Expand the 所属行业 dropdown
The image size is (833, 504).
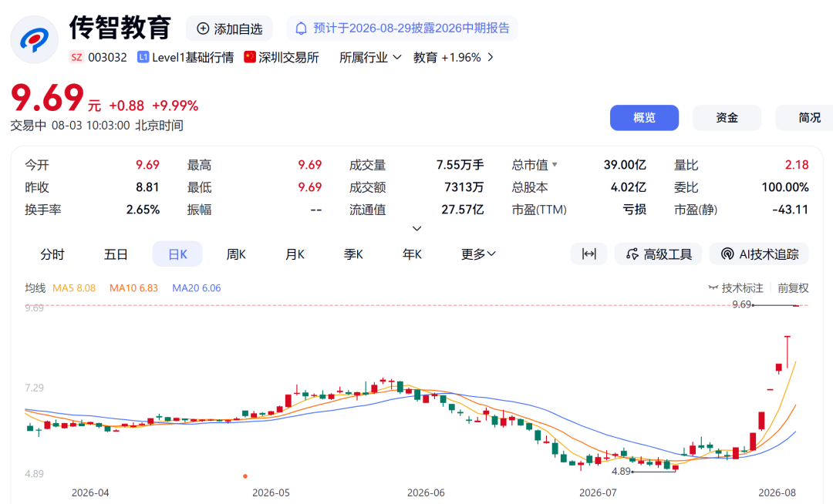370,57
